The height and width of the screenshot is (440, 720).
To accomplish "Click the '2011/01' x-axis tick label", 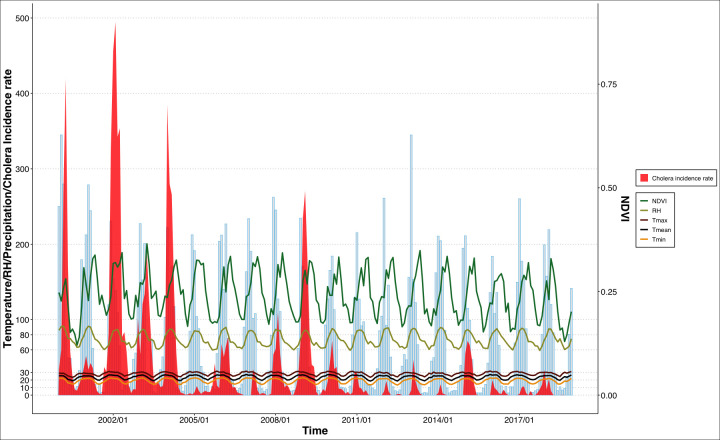I will [x=356, y=420].
